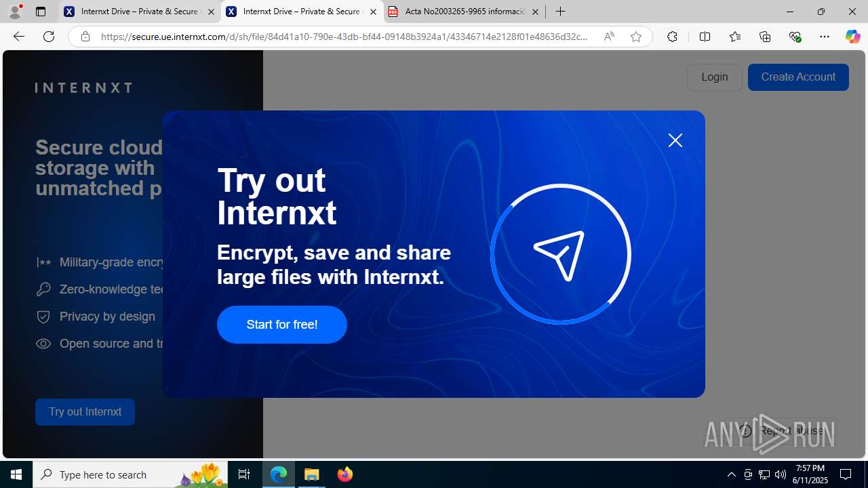Click the shield icon beside Privacy by design
Screen dimensions: 868x488
[43, 317]
